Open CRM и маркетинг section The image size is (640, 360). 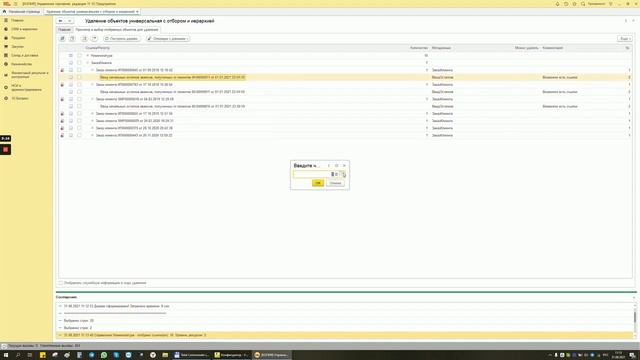(x=24, y=29)
